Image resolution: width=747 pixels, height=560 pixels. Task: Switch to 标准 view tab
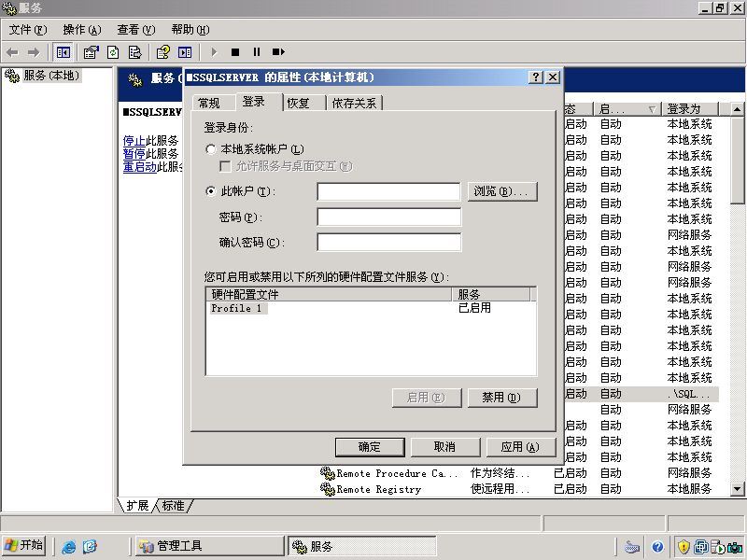click(x=173, y=505)
